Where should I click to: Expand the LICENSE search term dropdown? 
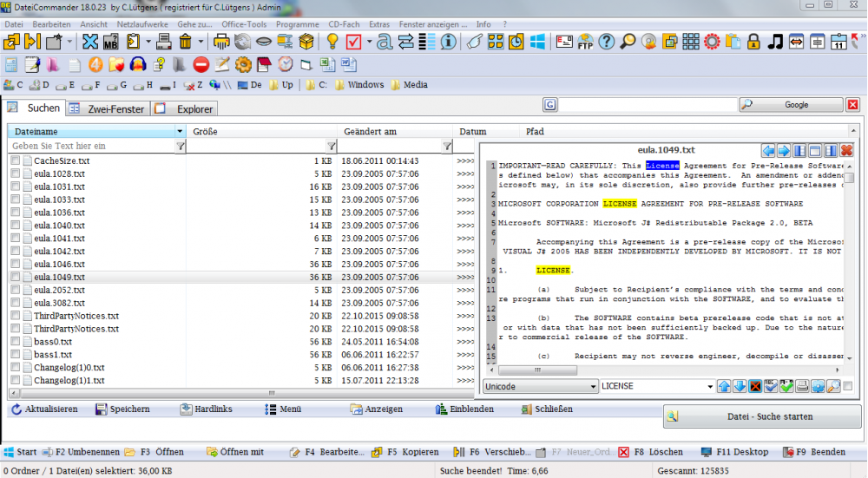point(708,386)
